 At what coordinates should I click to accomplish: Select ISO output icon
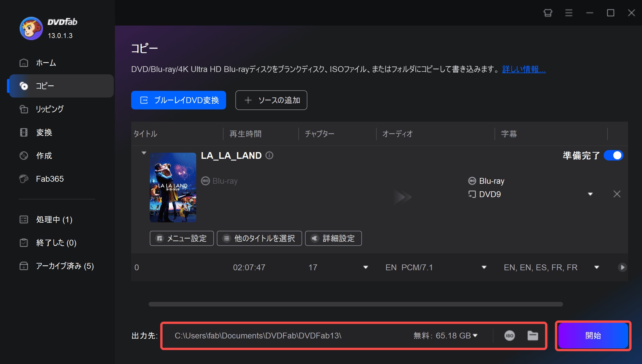click(x=509, y=336)
